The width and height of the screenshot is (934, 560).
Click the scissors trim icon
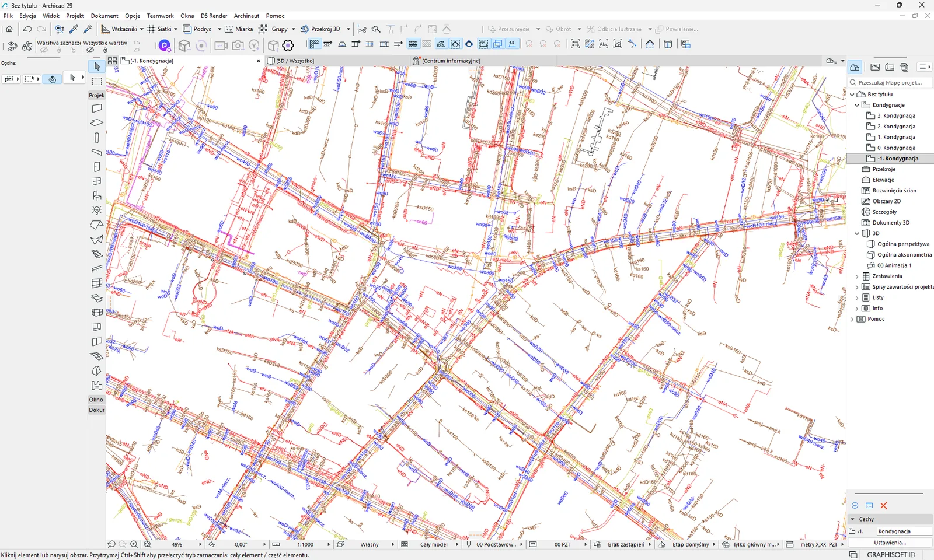[x=362, y=29]
